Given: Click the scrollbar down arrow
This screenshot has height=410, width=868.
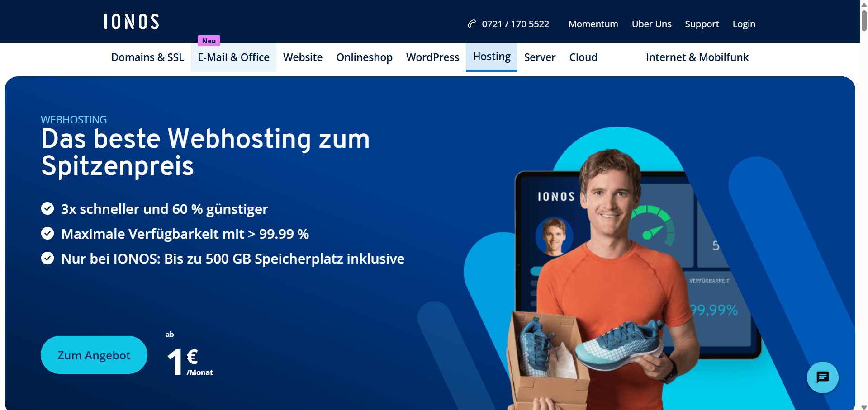Looking at the screenshot, I should [864, 407].
